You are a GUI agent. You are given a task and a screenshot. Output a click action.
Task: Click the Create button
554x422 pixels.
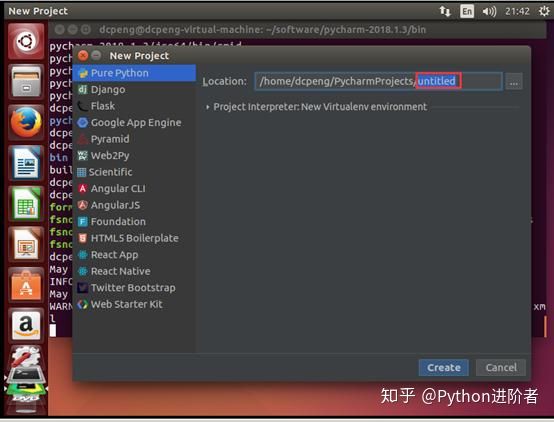coord(443,368)
